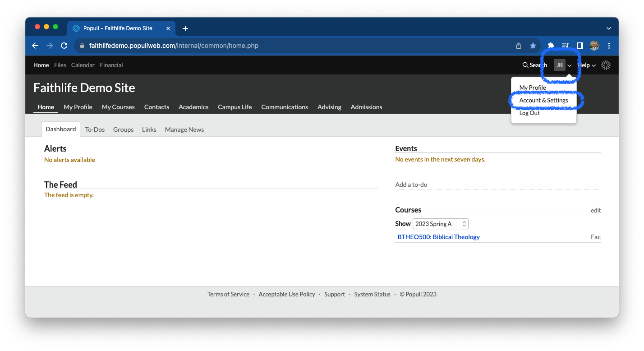
Task: Click the edit link beside Courses
Action: coord(596,210)
